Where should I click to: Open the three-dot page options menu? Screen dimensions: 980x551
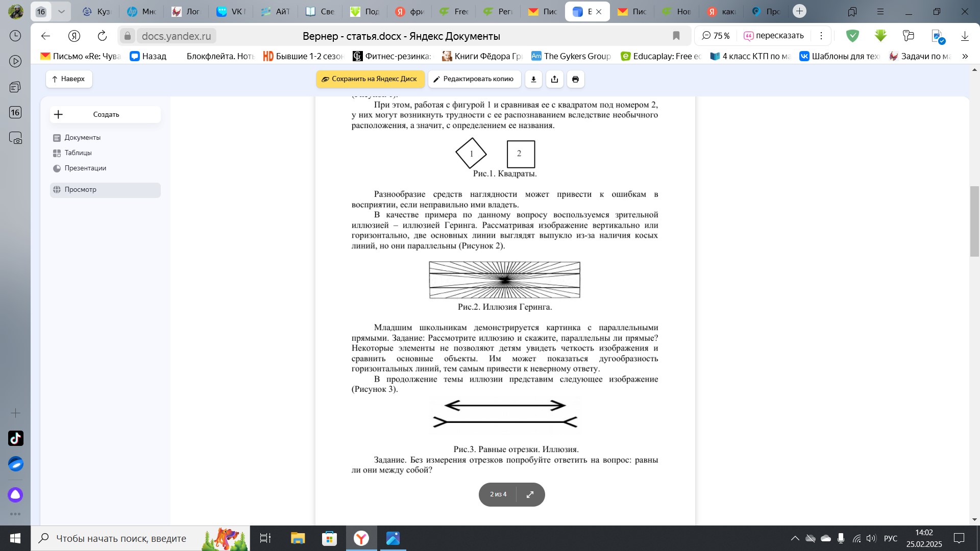tap(821, 36)
